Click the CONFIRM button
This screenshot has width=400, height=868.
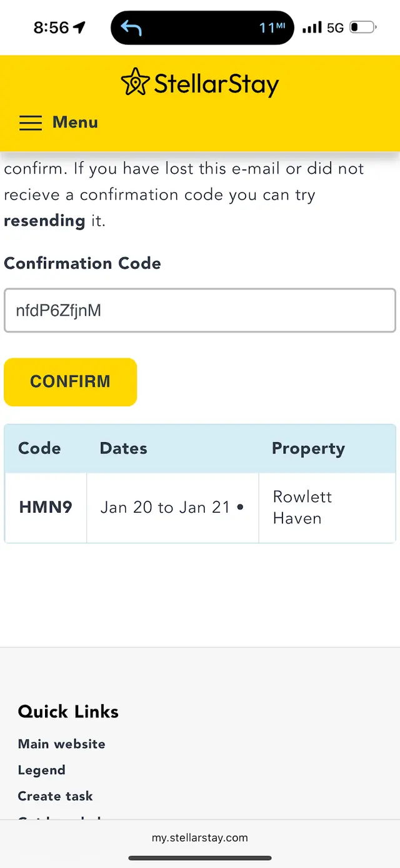[71, 382]
